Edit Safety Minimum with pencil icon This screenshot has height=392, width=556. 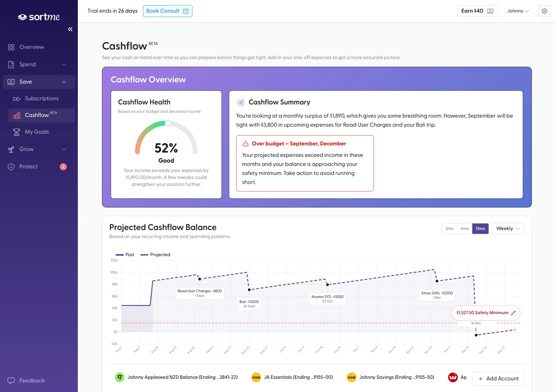click(x=513, y=313)
